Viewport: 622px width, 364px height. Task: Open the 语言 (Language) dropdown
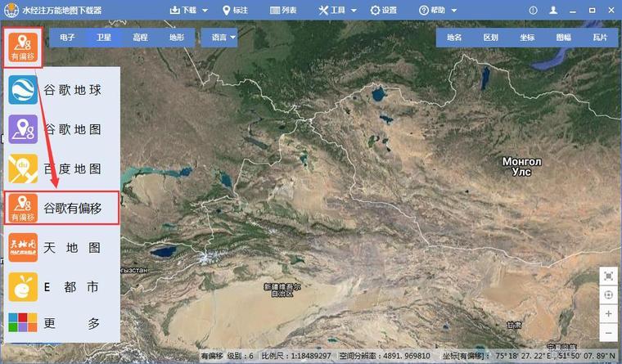pos(223,38)
